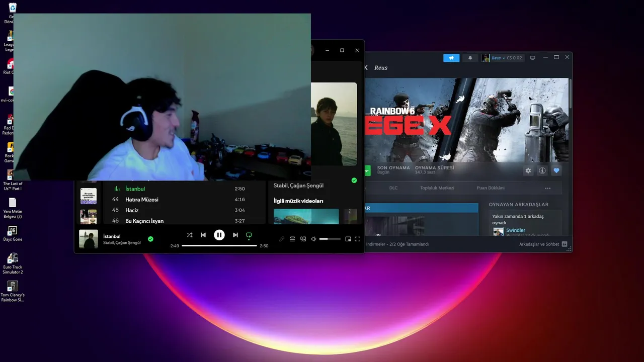Click the Rainbow 6 Siege X banner image
The image size is (644, 362).
pyautogui.click(x=466, y=120)
